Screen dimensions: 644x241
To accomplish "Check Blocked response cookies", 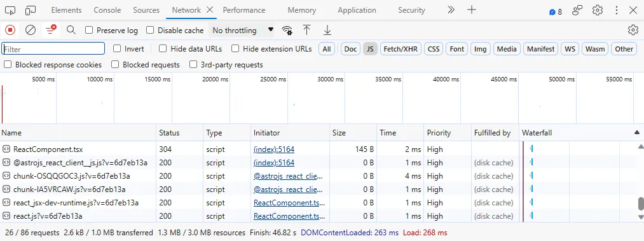I will tap(8, 64).
